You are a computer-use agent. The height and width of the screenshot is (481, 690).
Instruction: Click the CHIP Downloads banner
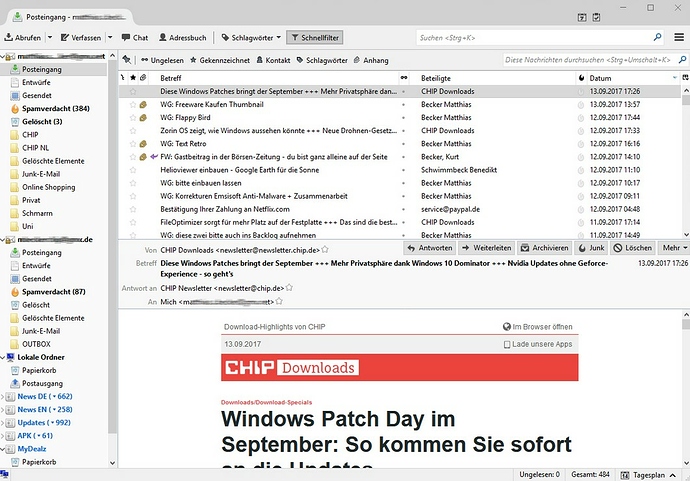tap(400, 367)
